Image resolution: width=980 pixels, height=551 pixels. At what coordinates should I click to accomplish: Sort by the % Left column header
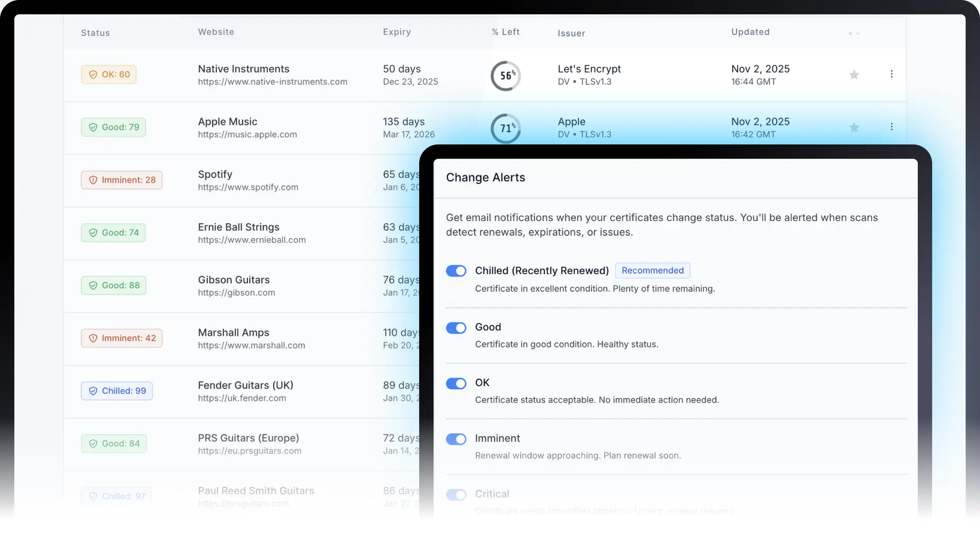pos(506,32)
